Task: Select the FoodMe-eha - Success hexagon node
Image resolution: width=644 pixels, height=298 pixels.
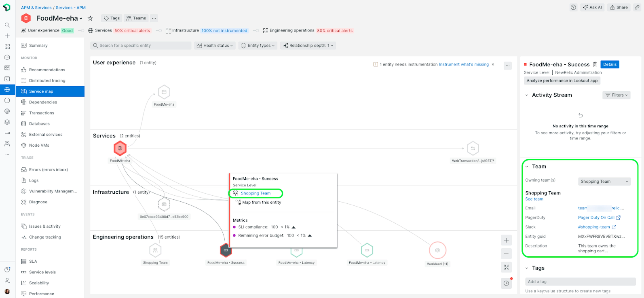Action: pyautogui.click(x=226, y=250)
